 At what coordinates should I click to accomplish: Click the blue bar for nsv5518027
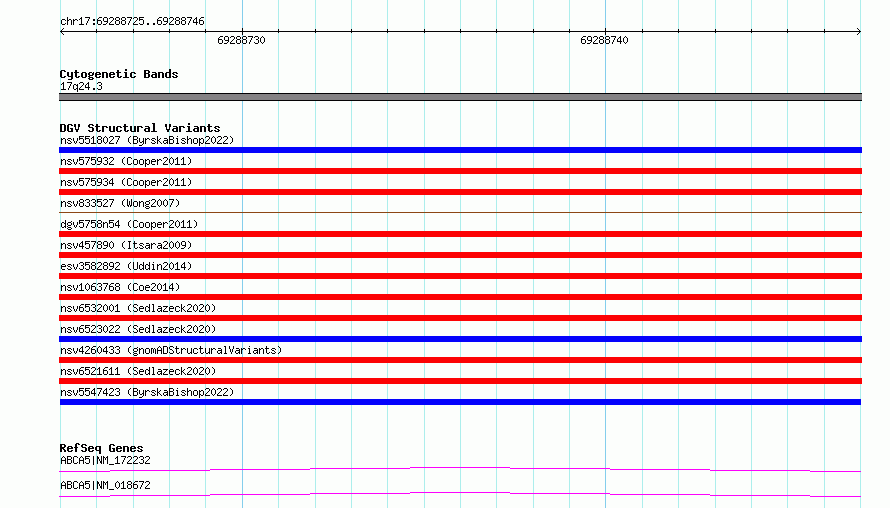click(x=460, y=150)
